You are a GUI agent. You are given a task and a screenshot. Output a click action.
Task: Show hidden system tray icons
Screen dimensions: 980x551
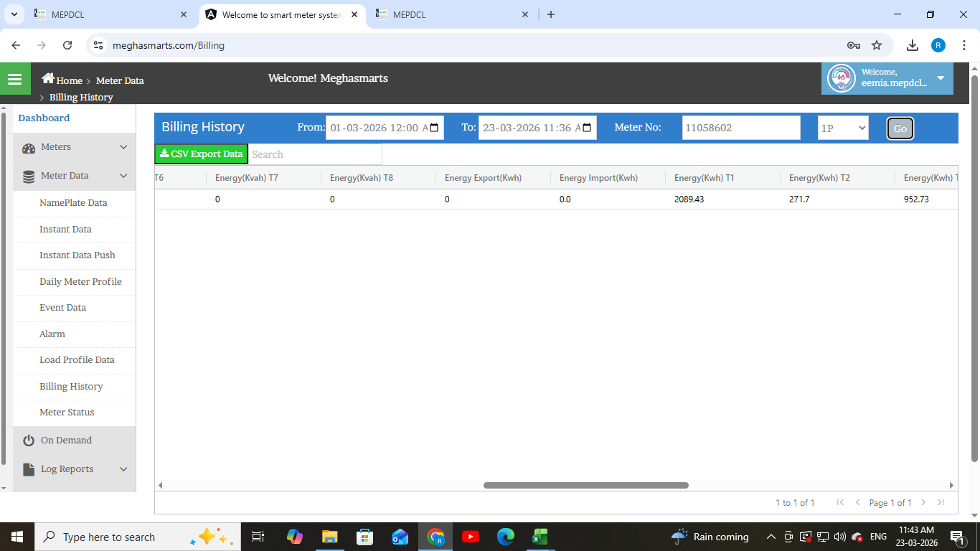[x=771, y=537]
